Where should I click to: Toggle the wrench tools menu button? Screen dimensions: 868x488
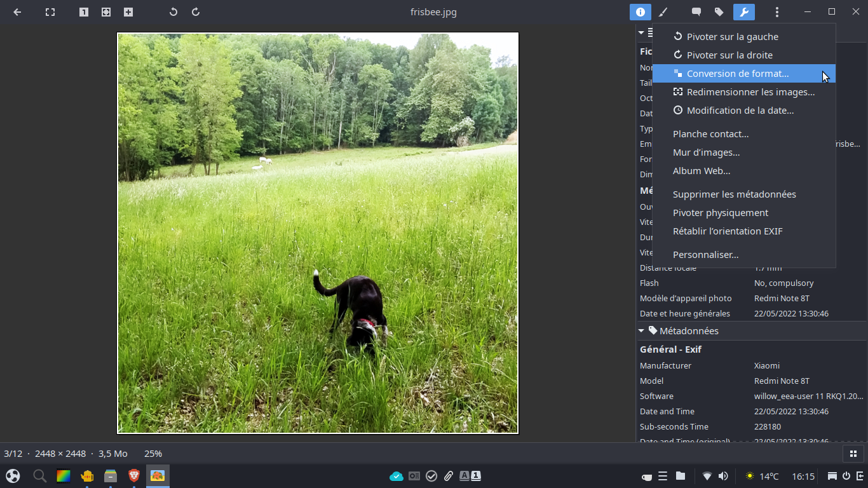pyautogui.click(x=743, y=12)
